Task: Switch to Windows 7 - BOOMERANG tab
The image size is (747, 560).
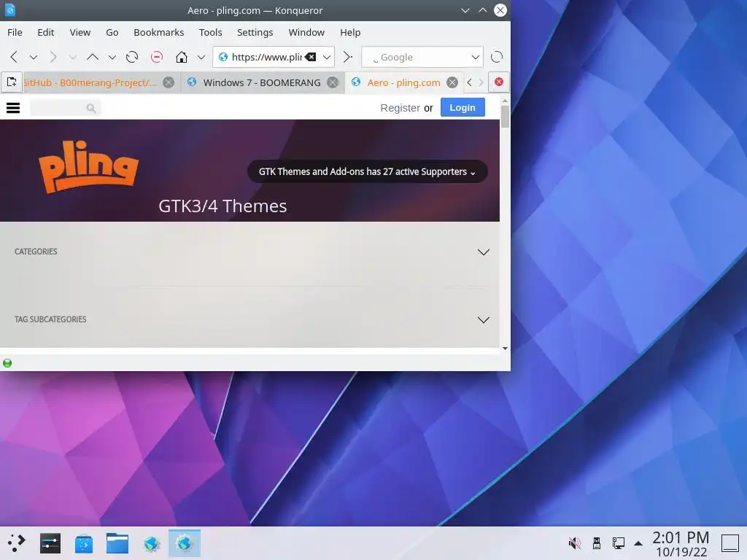Action: click(262, 82)
